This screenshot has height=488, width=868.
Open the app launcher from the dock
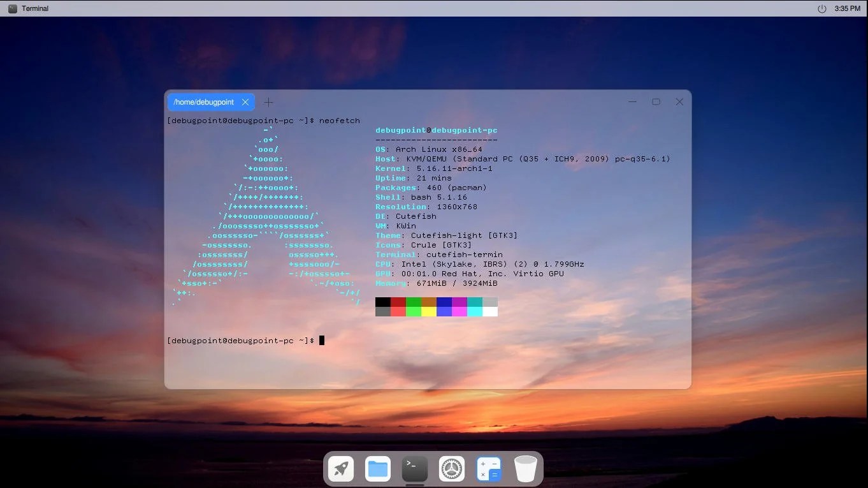341,469
